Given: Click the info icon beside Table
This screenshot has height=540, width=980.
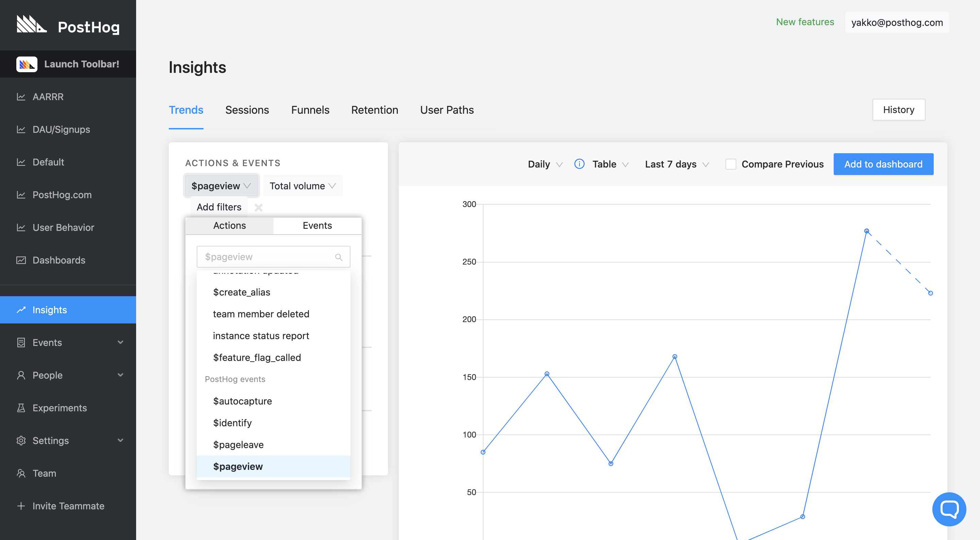Looking at the screenshot, I should click(x=579, y=164).
